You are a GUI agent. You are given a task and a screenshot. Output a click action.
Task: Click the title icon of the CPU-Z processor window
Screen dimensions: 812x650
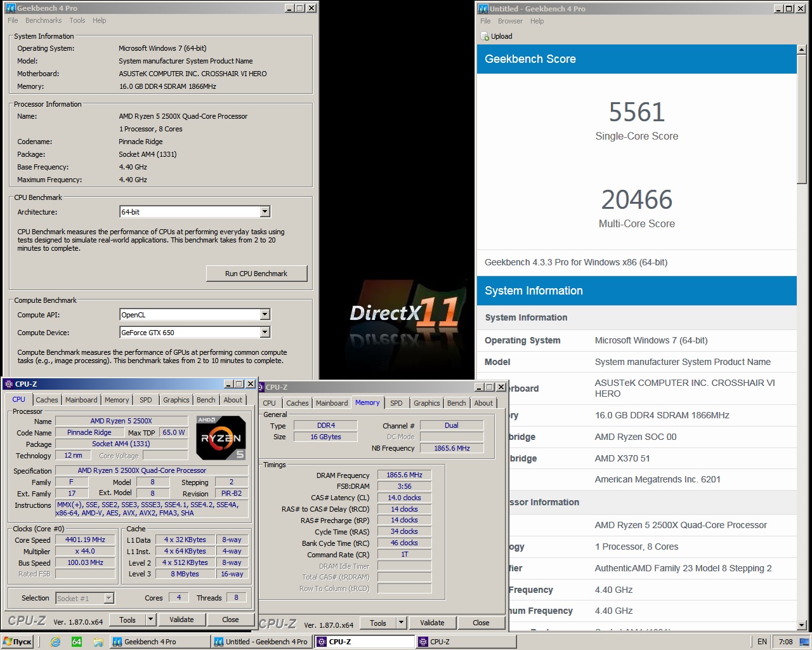pyautogui.click(x=9, y=384)
